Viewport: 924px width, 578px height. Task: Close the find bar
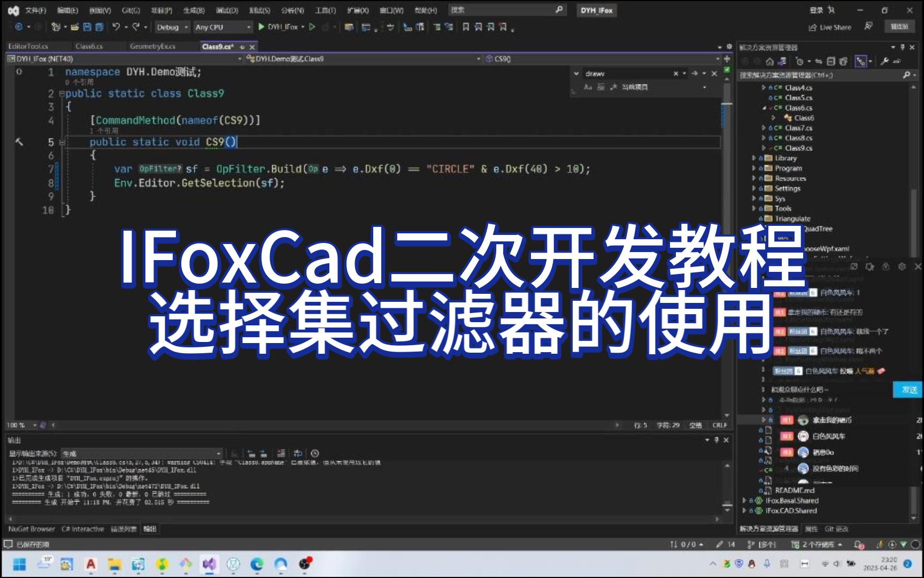click(714, 74)
